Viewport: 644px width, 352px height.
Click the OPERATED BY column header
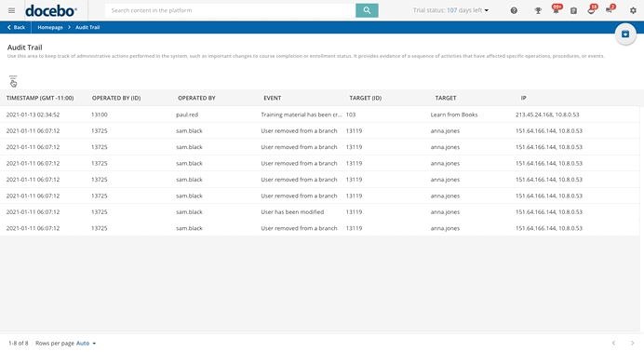(x=196, y=98)
